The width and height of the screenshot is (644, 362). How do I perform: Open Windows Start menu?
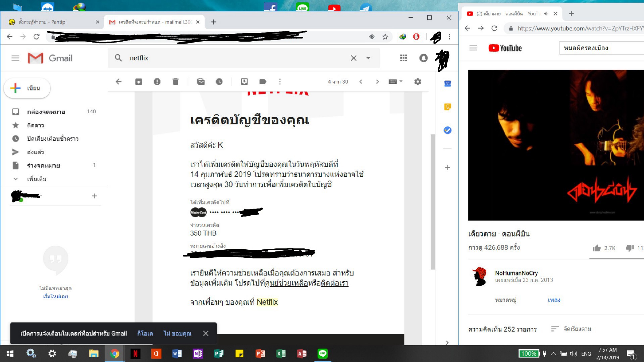click(x=10, y=354)
